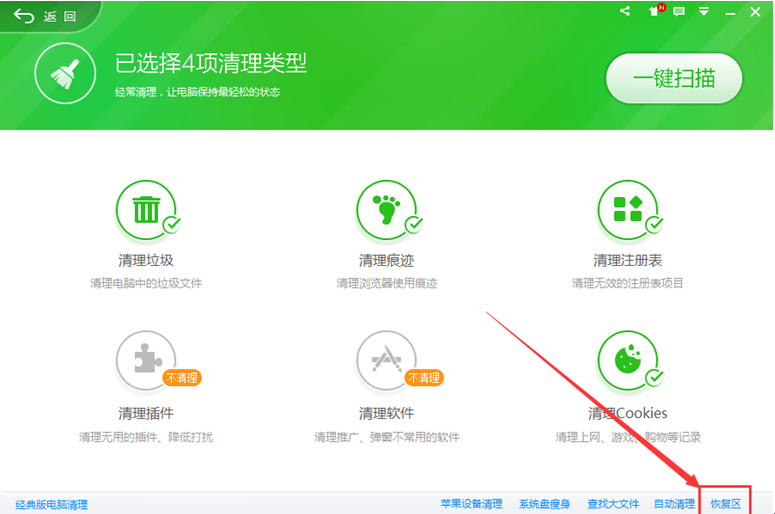
Task: Select the 清理痕迹 footprint icon
Action: (x=387, y=210)
